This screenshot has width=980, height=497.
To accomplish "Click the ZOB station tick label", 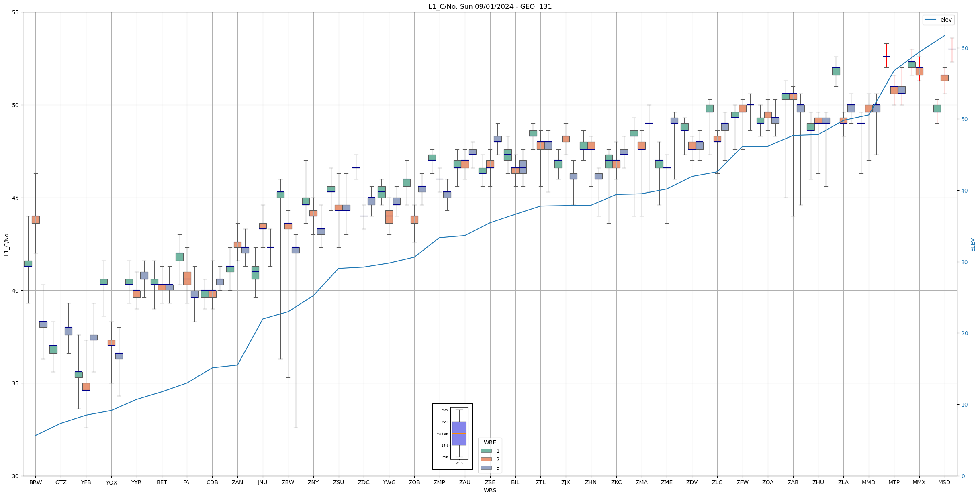I will [414, 482].
